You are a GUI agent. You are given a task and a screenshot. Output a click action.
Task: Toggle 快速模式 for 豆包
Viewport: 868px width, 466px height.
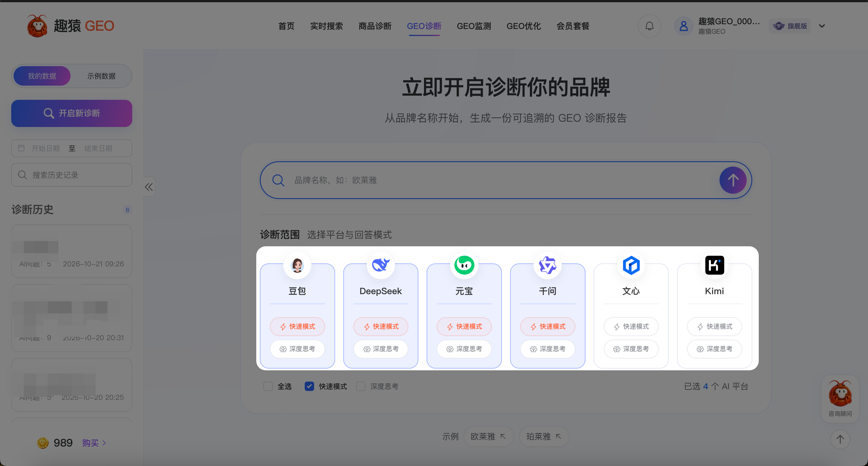tap(297, 327)
